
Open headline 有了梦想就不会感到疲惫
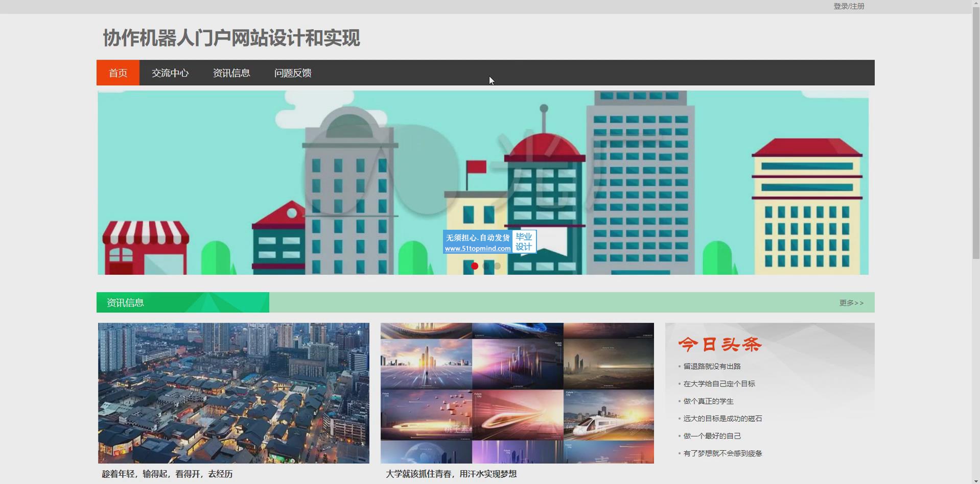[722, 453]
